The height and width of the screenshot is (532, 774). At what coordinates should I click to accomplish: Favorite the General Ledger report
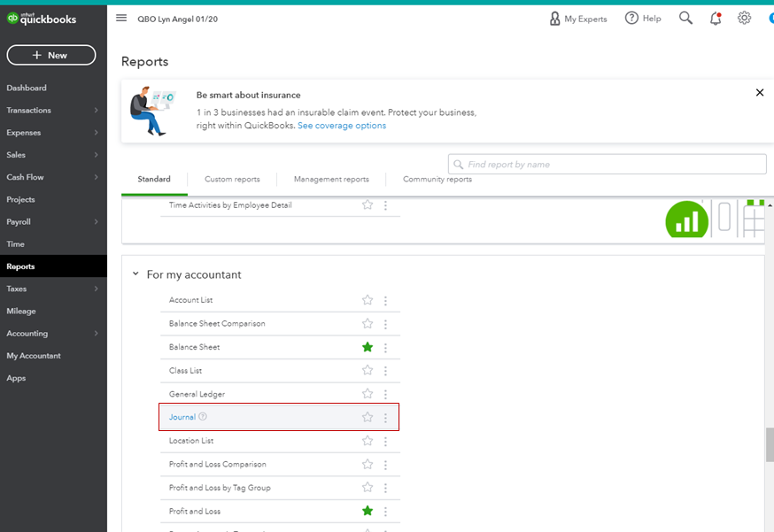point(368,393)
